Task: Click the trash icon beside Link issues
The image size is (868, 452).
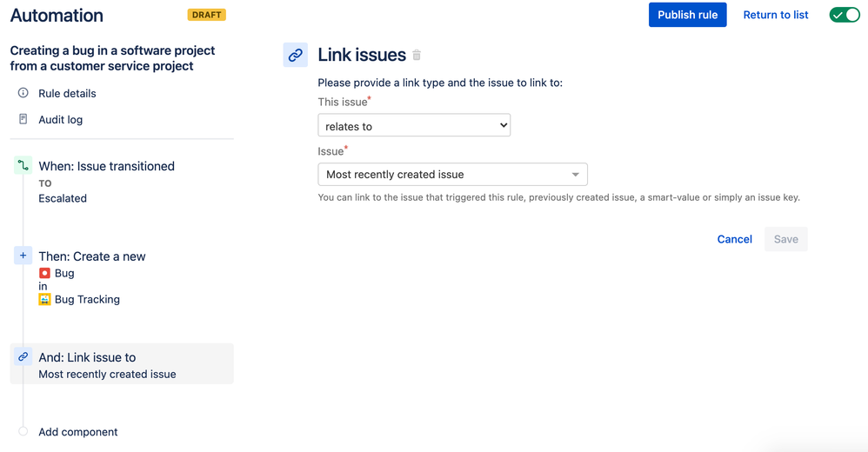Action: pos(417,55)
